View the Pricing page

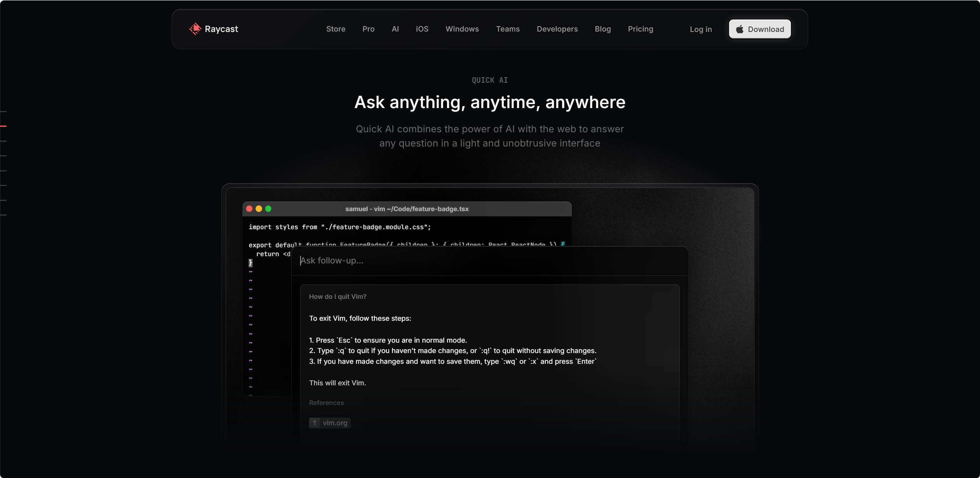(x=640, y=29)
